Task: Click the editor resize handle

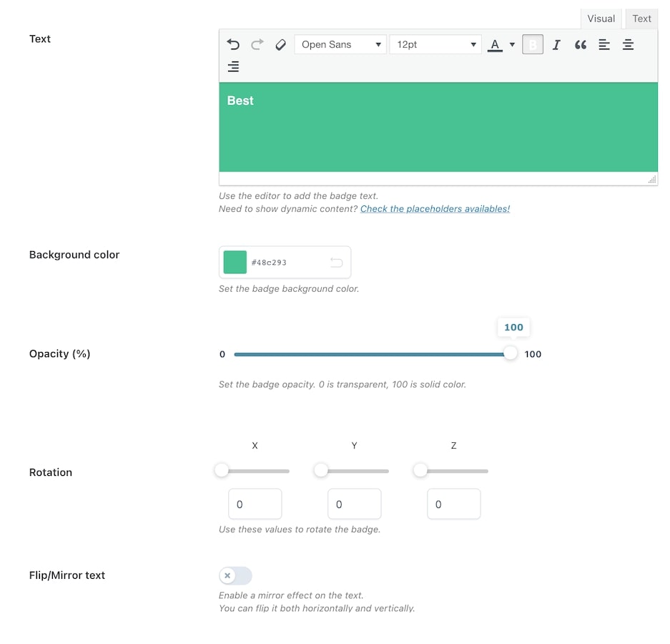Action: (652, 180)
